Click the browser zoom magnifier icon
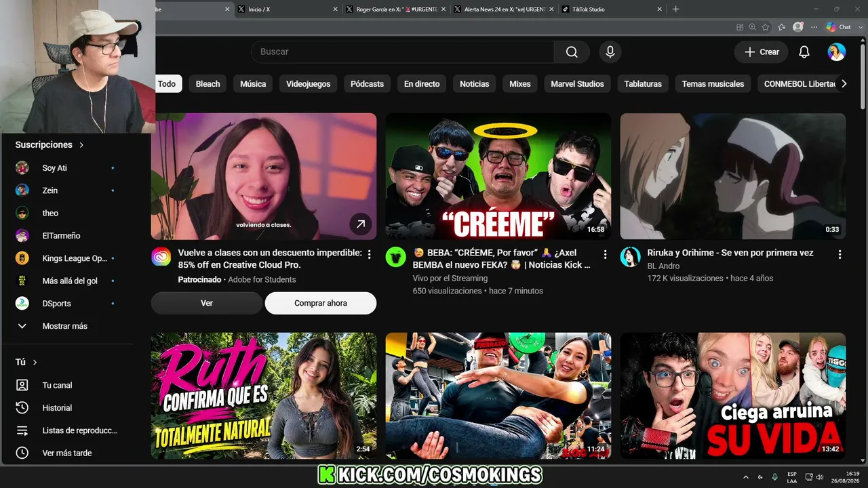Screen dimensions: 868x488 pyautogui.click(x=753, y=27)
